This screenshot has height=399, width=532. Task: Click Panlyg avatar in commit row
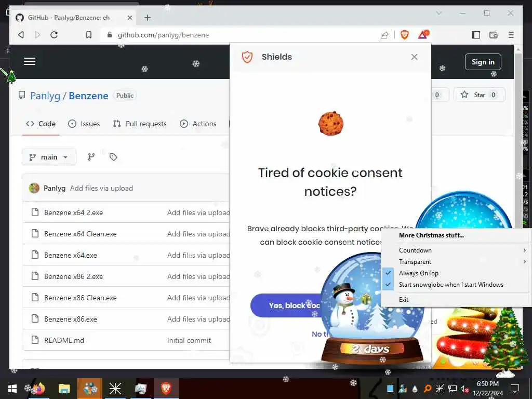coord(34,188)
